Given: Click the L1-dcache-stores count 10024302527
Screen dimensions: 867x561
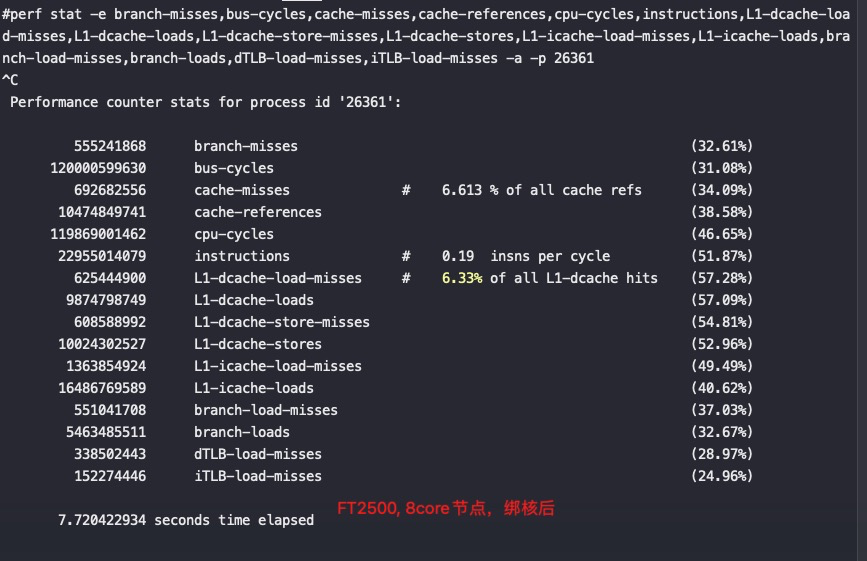Looking at the screenshot, I should click(x=102, y=344).
